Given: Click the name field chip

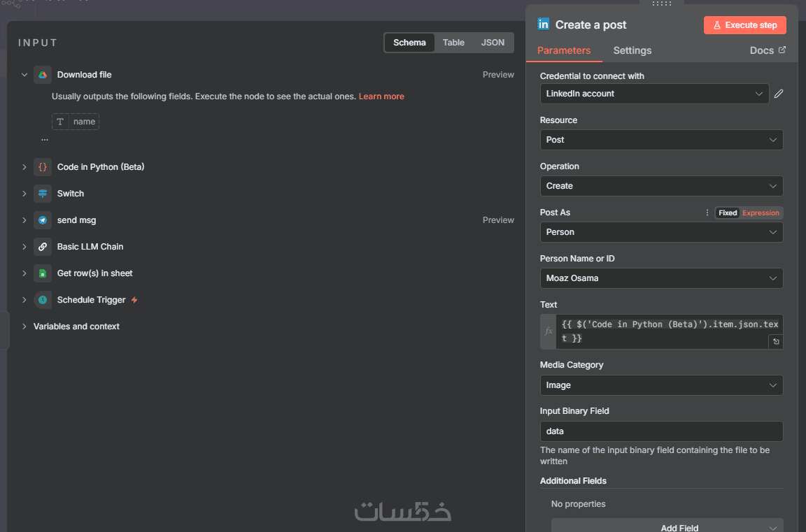Looking at the screenshot, I should pyautogui.click(x=76, y=122).
